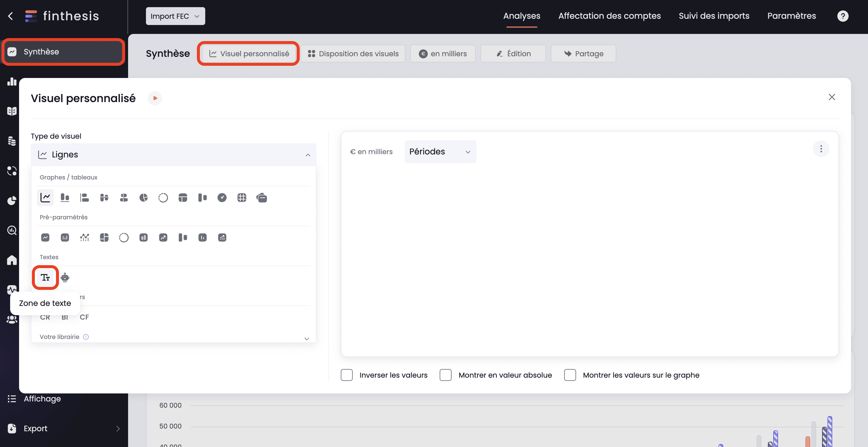Insert a Zone de texte visual
This screenshot has height=447, width=868.
point(45,277)
